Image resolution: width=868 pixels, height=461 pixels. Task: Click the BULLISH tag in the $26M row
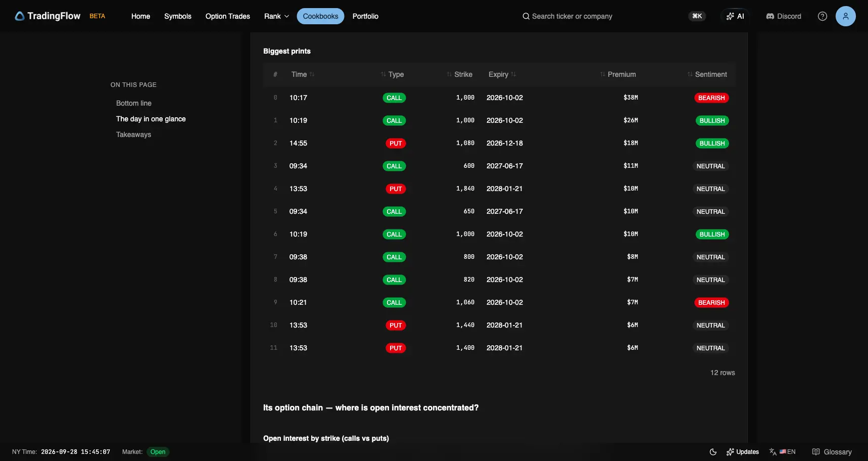[712, 121]
